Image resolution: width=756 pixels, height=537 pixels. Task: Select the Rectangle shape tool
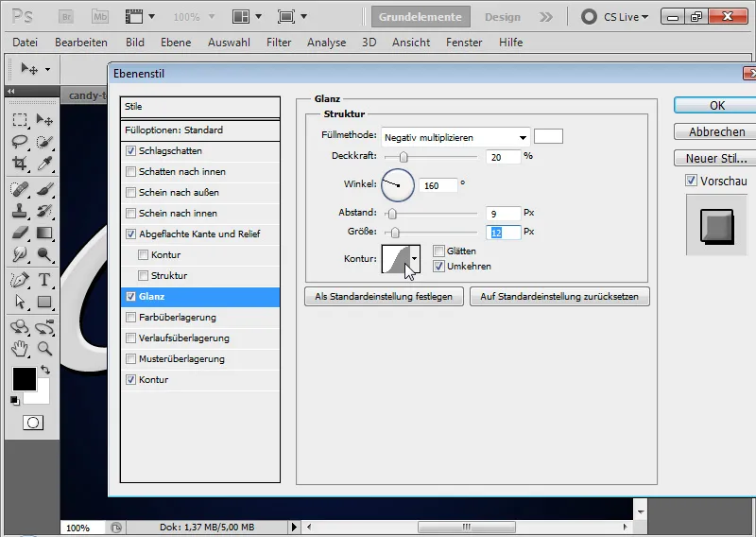(44, 302)
